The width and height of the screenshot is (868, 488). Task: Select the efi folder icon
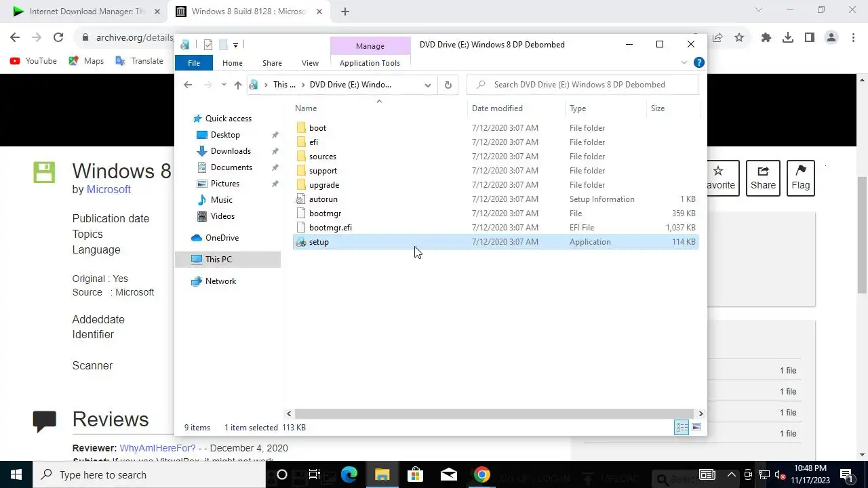301,142
